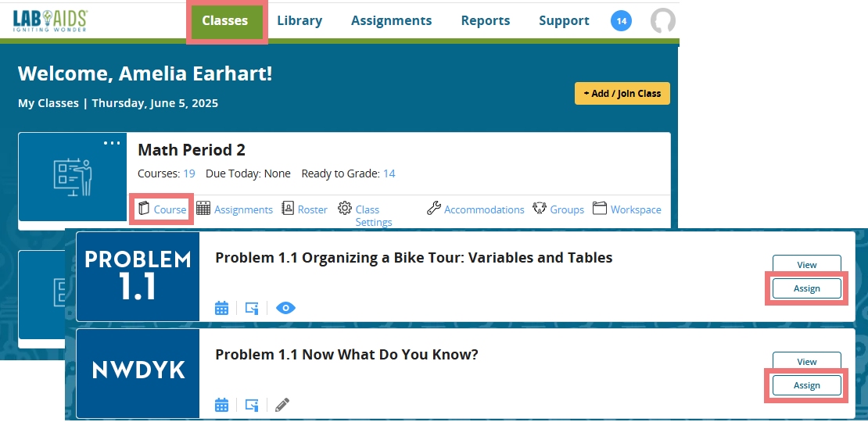
Task: Click the eye icon under Problem 1.1 Organizing a Bike Tour
Action: pyautogui.click(x=286, y=308)
